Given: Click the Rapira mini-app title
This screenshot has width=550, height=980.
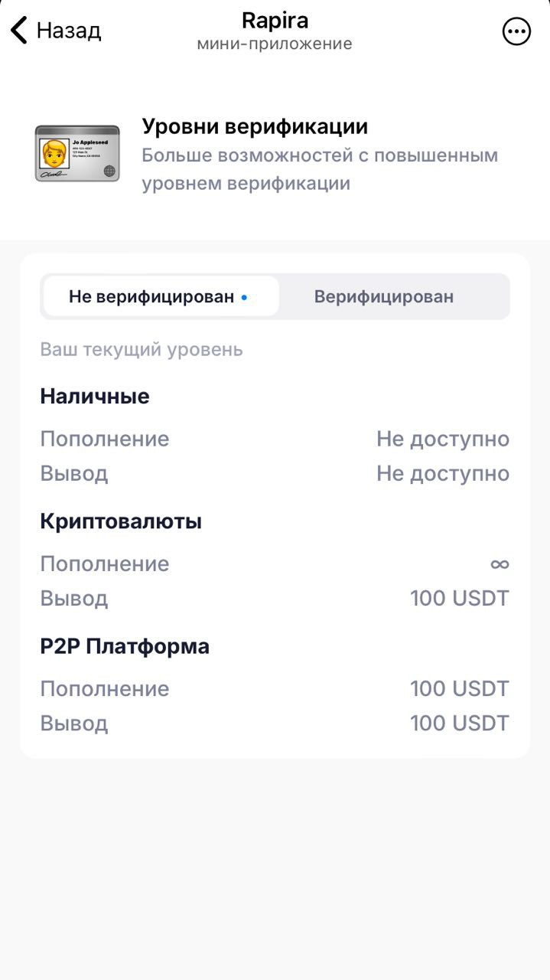Looking at the screenshot, I should point(275,20).
